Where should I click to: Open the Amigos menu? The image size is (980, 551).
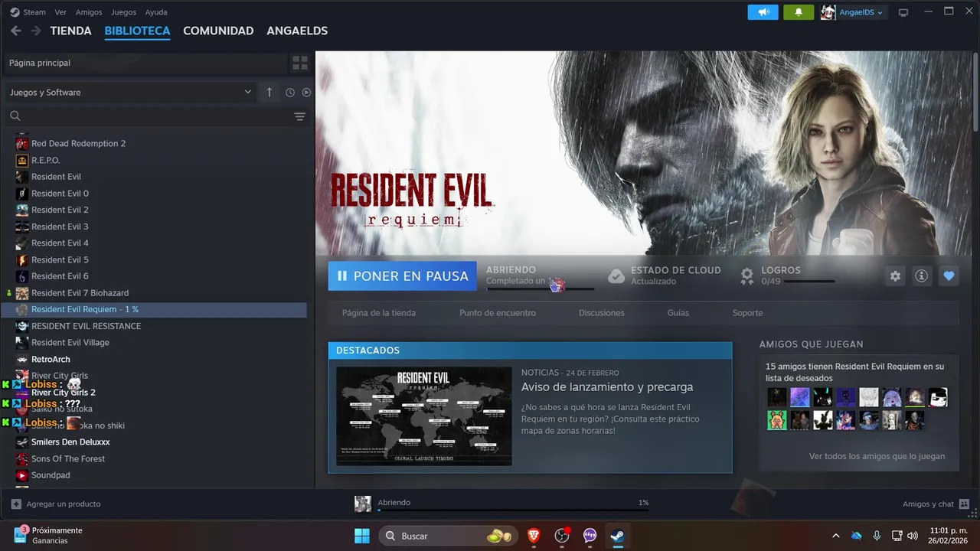point(89,12)
